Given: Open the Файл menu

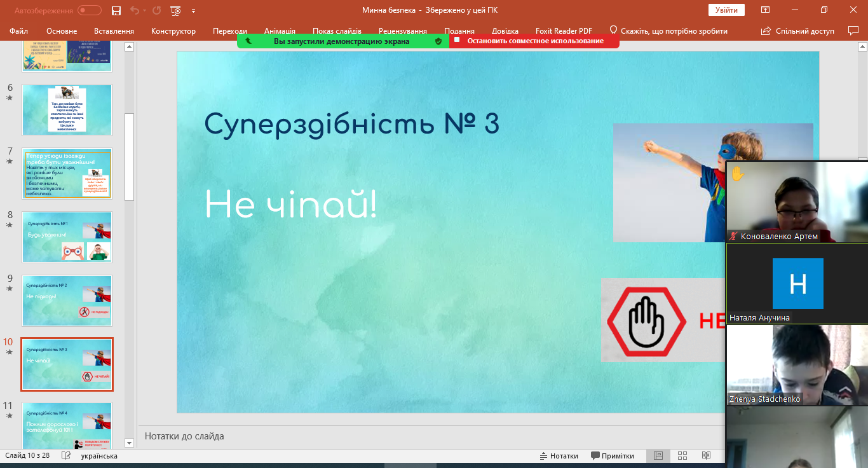Looking at the screenshot, I should click(x=19, y=31).
